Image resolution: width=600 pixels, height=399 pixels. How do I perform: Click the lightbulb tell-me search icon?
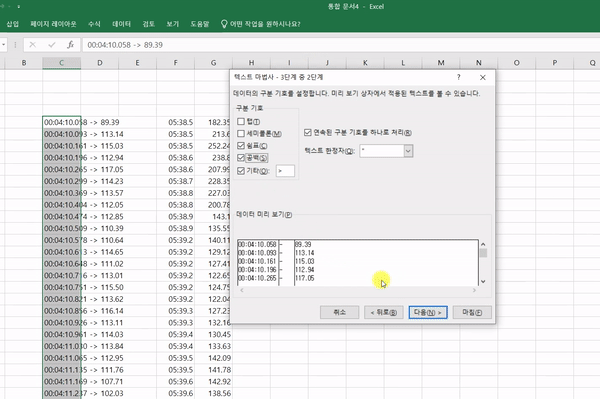click(224, 24)
